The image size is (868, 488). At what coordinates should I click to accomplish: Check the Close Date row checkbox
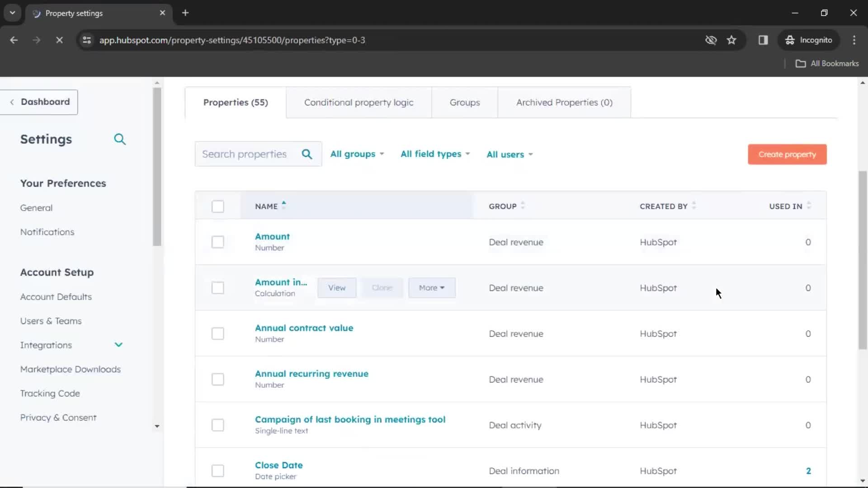(x=218, y=471)
